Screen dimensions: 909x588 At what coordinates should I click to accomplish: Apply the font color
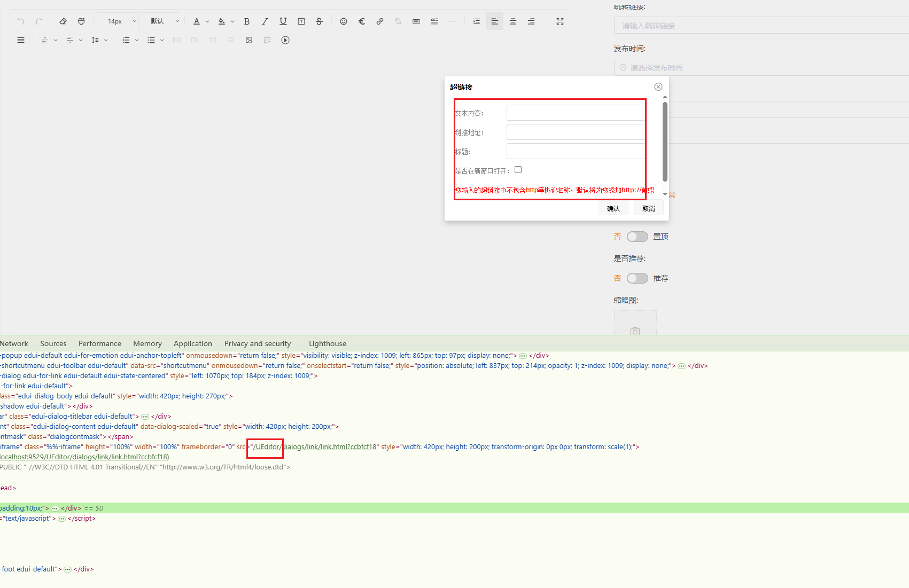197,21
